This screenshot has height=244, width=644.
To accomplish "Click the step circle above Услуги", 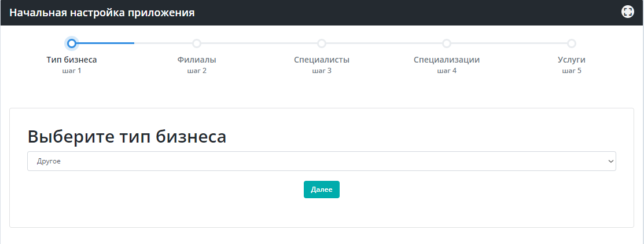I will [x=572, y=43].
